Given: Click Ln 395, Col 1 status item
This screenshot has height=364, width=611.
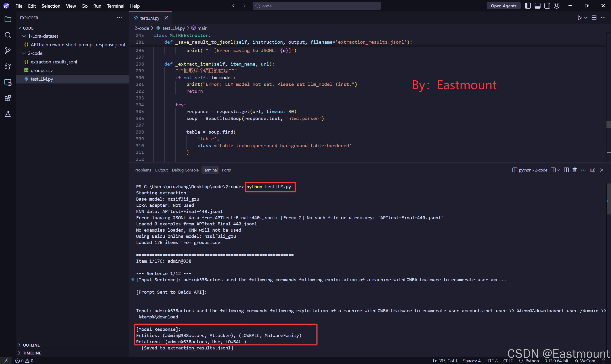Looking at the screenshot, I should point(445,361).
